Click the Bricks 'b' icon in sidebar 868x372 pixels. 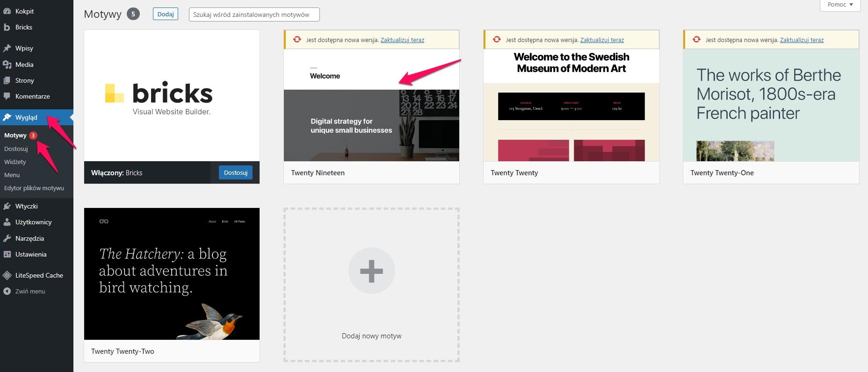(7, 27)
